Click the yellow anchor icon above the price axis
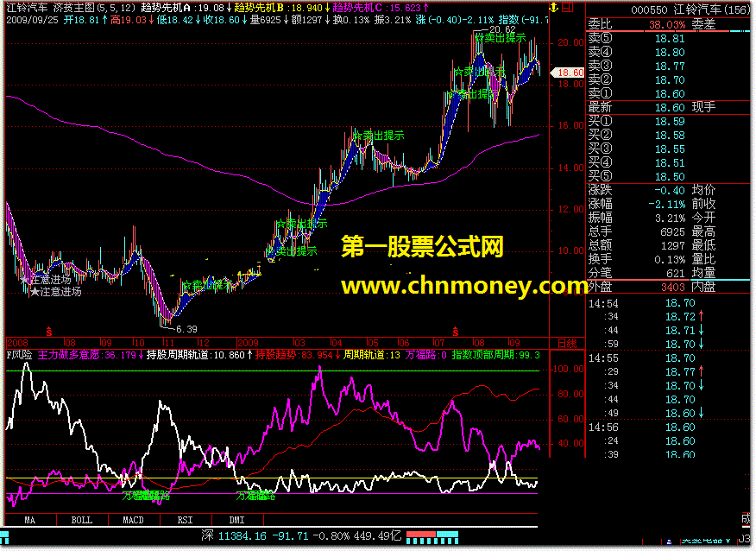This screenshot has width=756, height=551. point(554,7)
